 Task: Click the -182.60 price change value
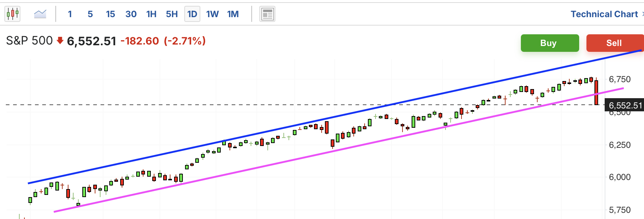140,41
